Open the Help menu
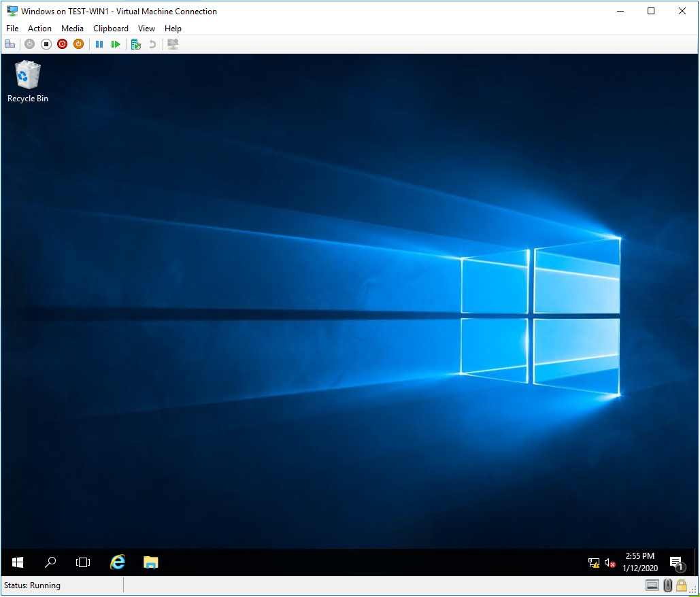Screen dimensions: 700x597 (x=173, y=28)
